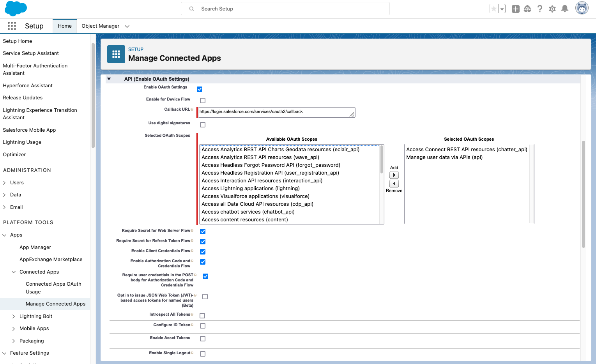The width and height of the screenshot is (596, 364).
Task: Click the Add arrow button for scopes
Action: click(x=394, y=175)
